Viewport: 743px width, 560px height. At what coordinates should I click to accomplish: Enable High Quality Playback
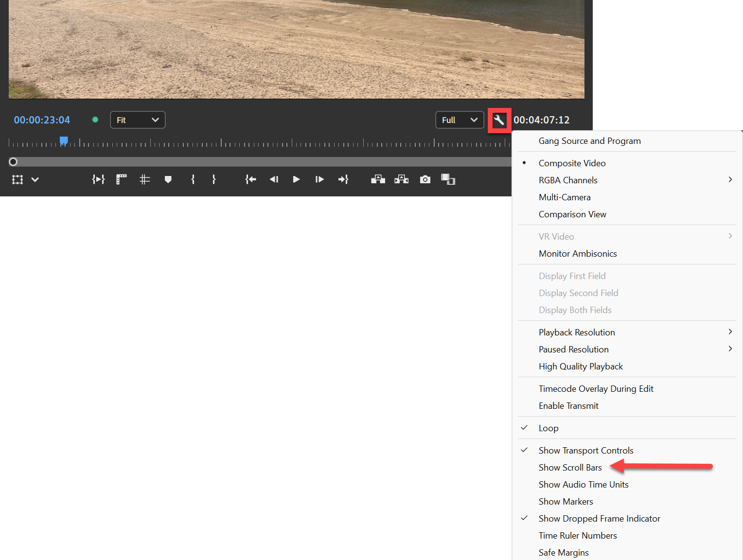coord(581,366)
